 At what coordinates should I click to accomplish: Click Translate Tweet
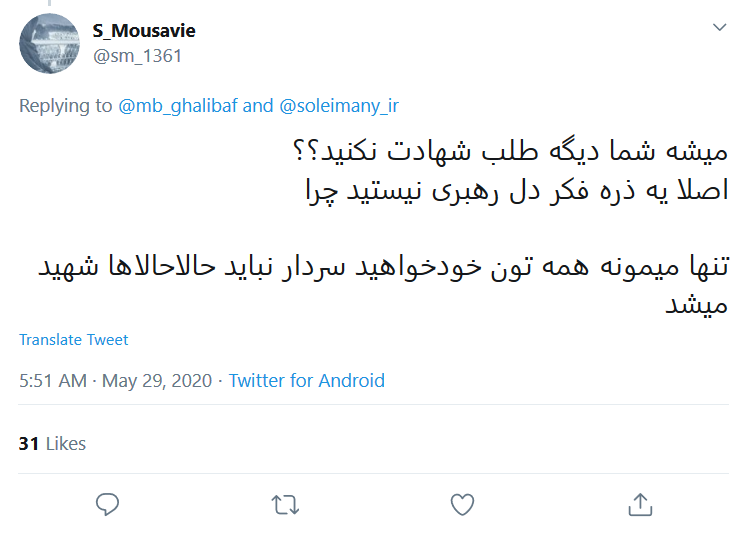pos(73,340)
